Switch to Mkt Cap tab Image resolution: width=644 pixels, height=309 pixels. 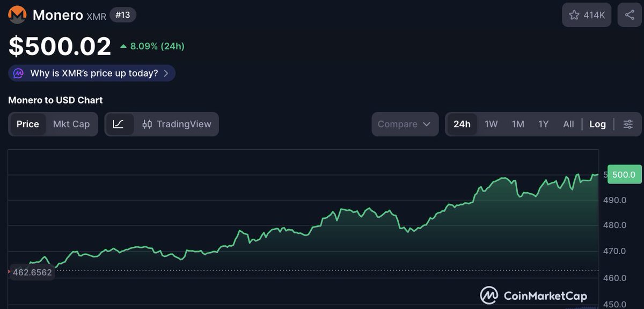pyautogui.click(x=71, y=124)
